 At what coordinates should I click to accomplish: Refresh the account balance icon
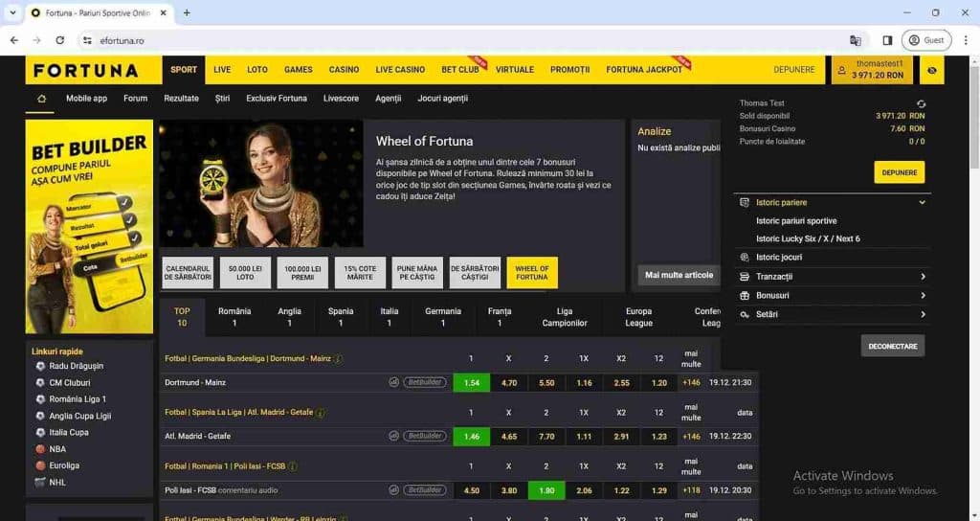(921, 103)
